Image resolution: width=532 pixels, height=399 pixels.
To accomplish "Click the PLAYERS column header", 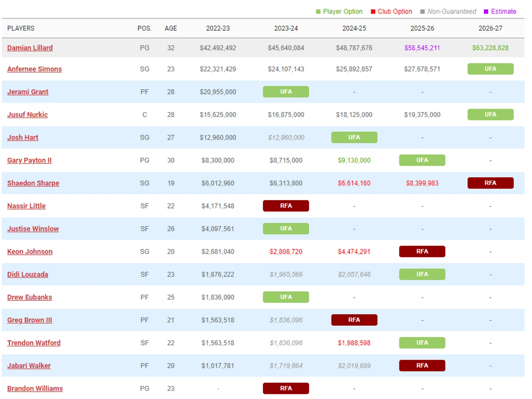I will (x=21, y=28).
